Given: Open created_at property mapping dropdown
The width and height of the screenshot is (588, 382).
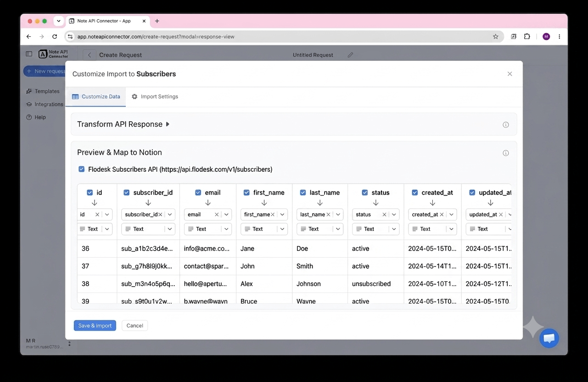Looking at the screenshot, I should tap(452, 214).
